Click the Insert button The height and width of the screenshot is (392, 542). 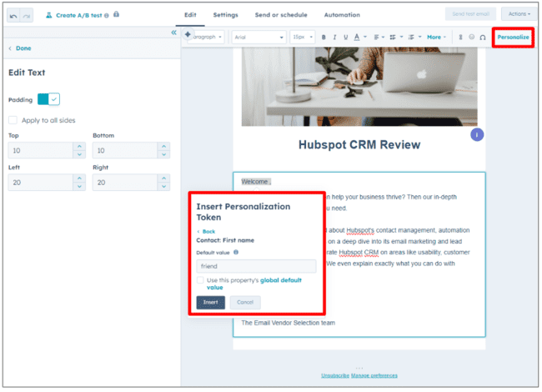210,302
